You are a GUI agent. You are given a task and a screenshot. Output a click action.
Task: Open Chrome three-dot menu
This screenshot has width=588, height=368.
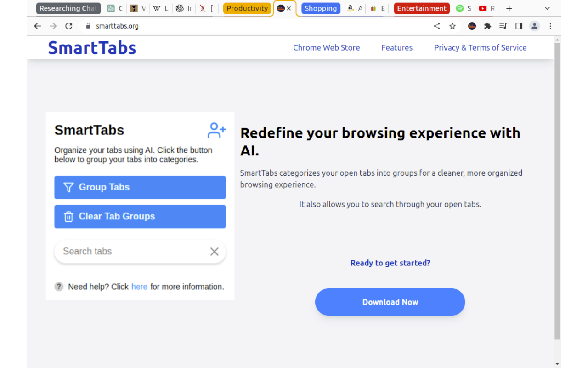pyautogui.click(x=550, y=26)
